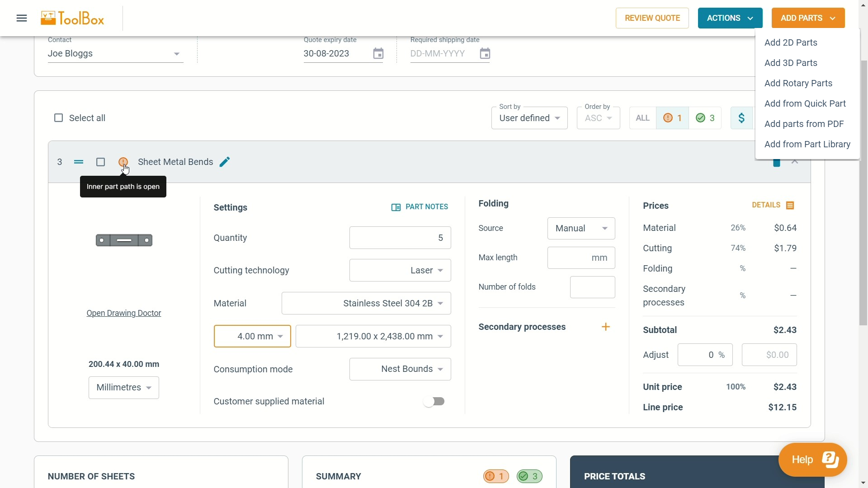Select Add 3D Parts from menu
The height and width of the screenshot is (488, 868).
(790, 63)
